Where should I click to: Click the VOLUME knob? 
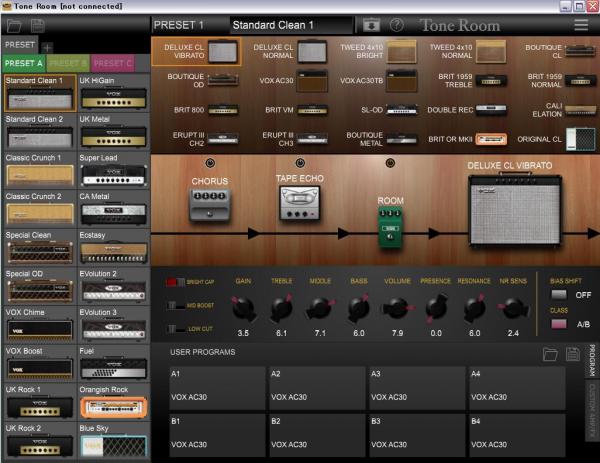(398, 308)
